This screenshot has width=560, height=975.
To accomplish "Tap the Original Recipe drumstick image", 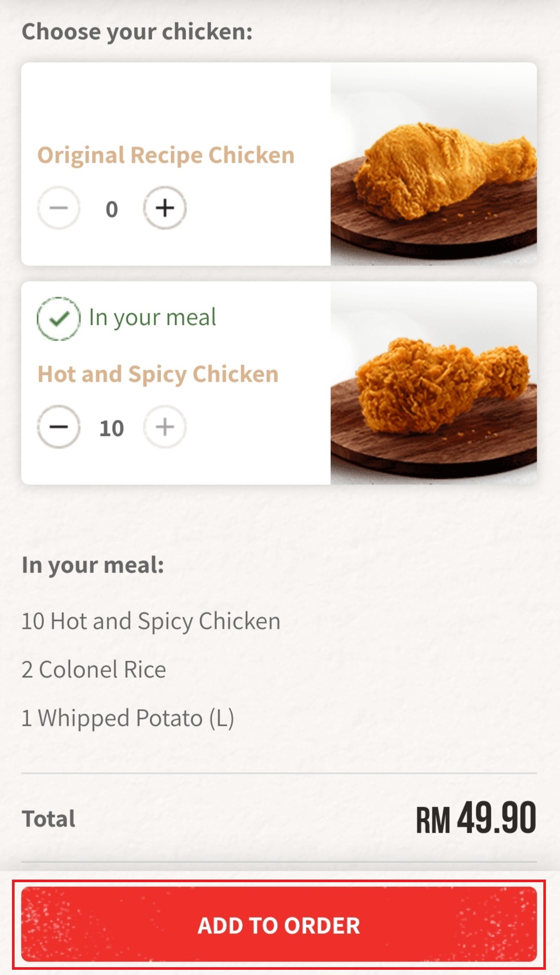I will (433, 164).
